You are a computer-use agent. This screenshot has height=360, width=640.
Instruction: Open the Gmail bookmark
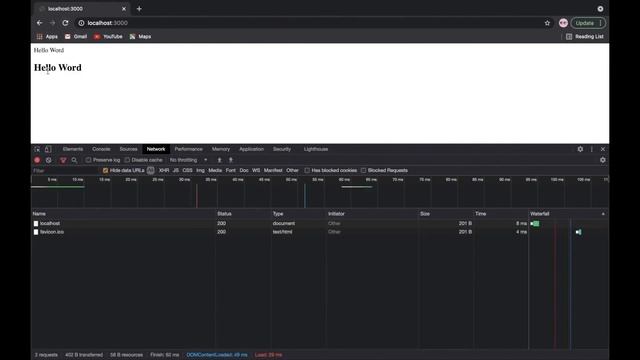[x=76, y=37]
